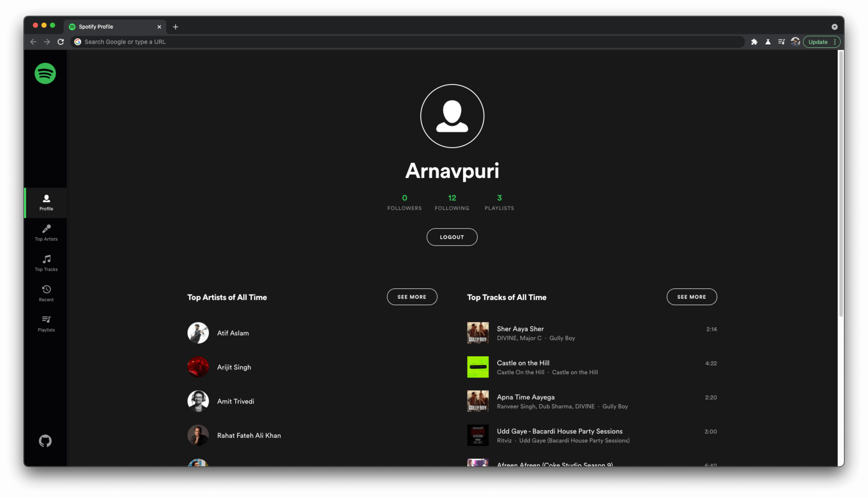Screen dimensions: 868x498
Task: See more Top Tracks of All Time
Action: [691, 297]
